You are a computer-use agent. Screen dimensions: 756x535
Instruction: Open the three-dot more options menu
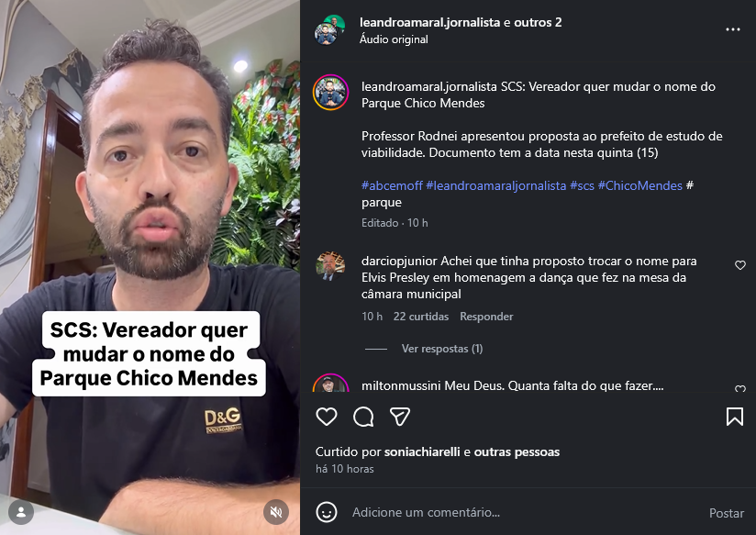(x=733, y=29)
